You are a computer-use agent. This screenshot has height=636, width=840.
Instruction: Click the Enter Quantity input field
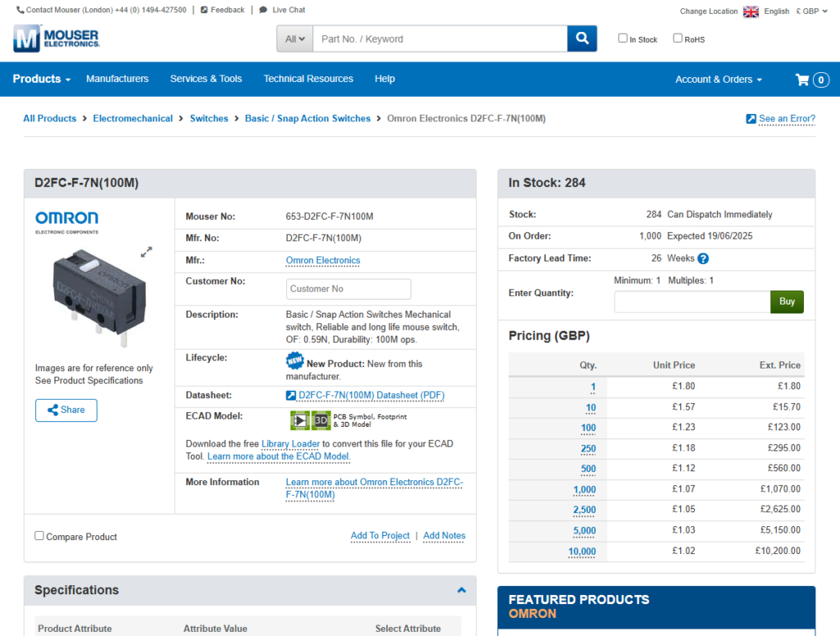click(692, 302)
